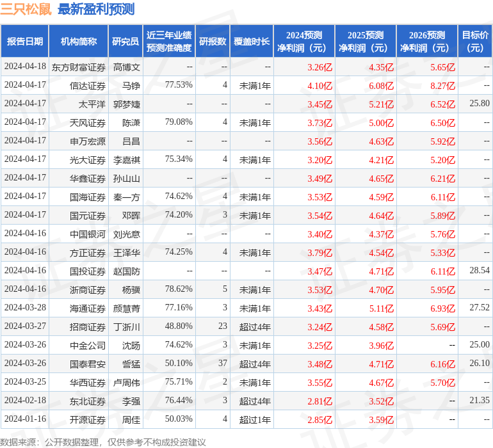Click accuracy value 75.34%

point(179,159)
